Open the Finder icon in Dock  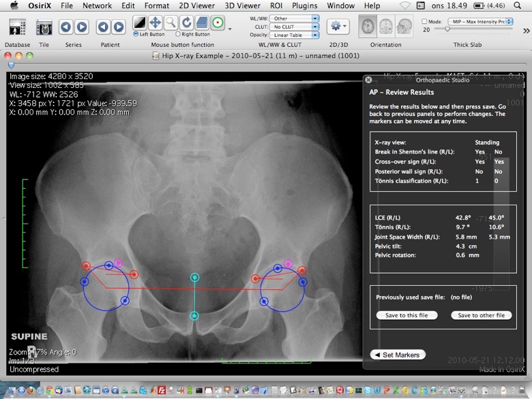tap(12, 390)
